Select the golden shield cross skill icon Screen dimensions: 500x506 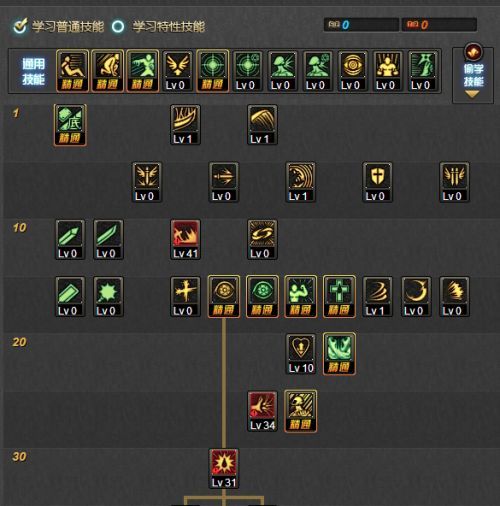pyautogui.click(x=377, y=182)
